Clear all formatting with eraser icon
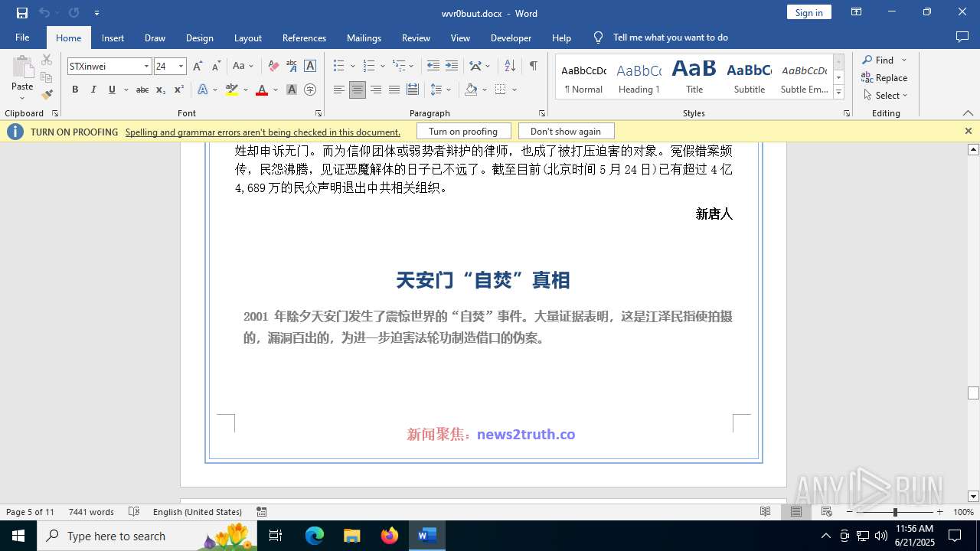 pos(273,67)
